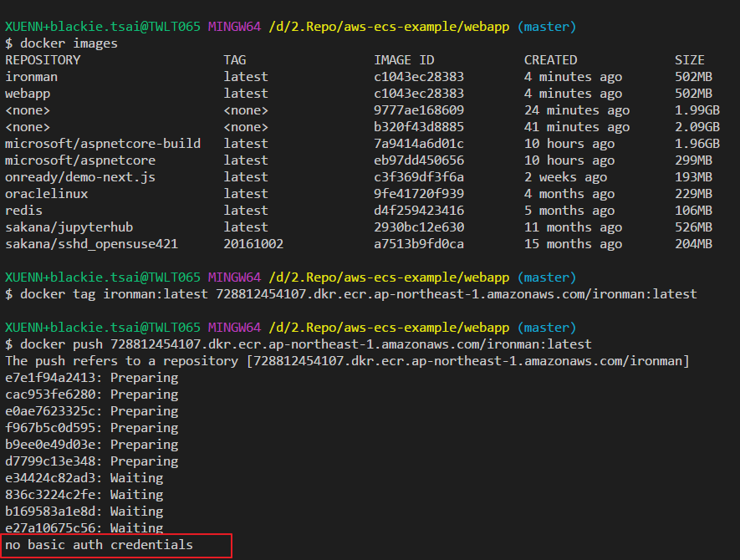This screenshot has height=560, width=740.
Task: Click the 'docker push' command line
Action: point(304,344)
